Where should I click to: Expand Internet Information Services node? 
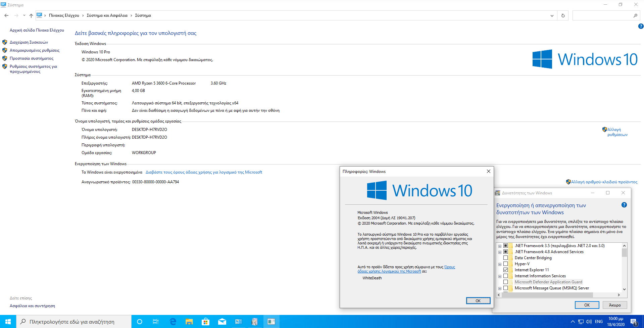[500, 276]
